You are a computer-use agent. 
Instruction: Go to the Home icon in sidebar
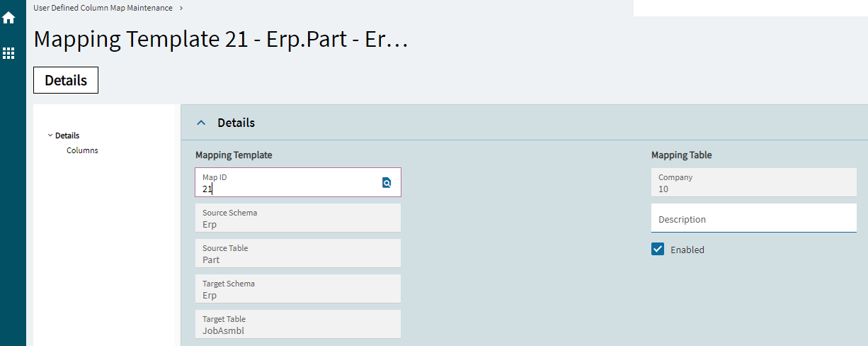point(9,18)
